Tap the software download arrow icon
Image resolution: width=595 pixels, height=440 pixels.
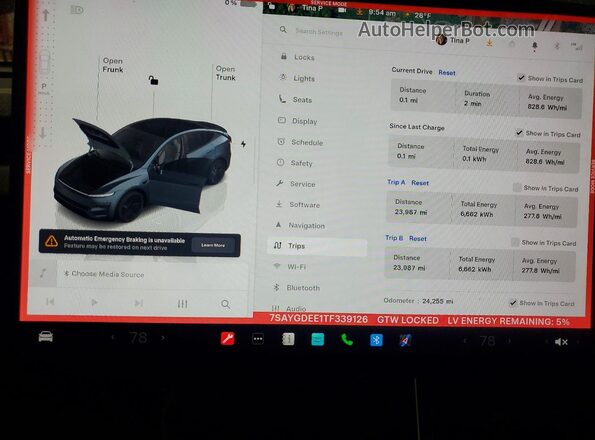click(x=490, y=43)
